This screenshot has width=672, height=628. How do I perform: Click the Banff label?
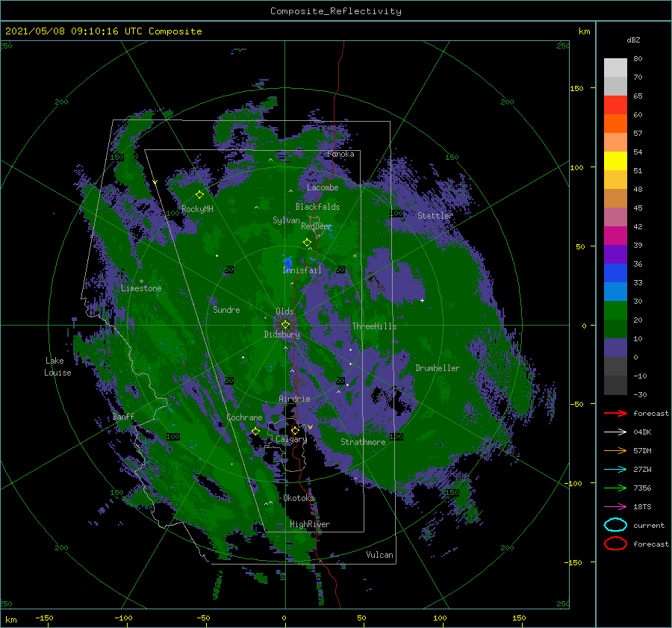[x=123, y=417]
